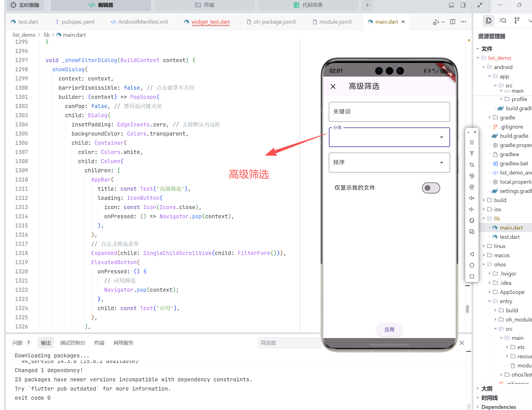Collapse the ohos folder
The width and height of the screenshot is (532, 410).
[484, 264]
